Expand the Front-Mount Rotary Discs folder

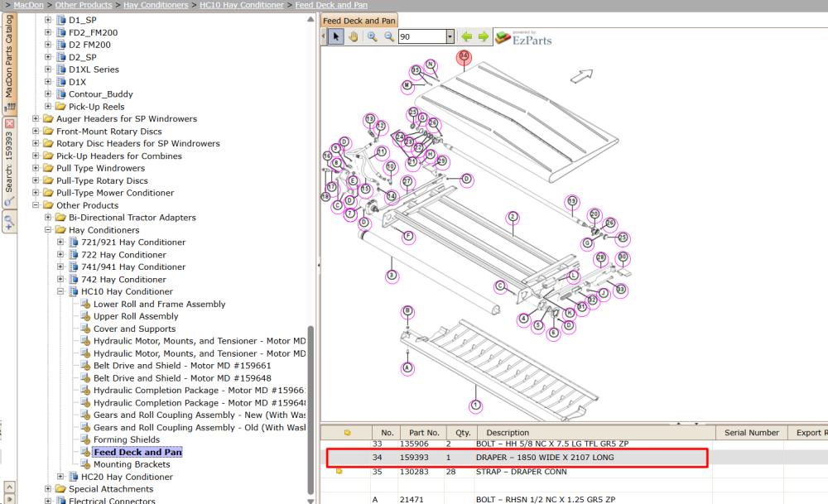coord(36,132)
